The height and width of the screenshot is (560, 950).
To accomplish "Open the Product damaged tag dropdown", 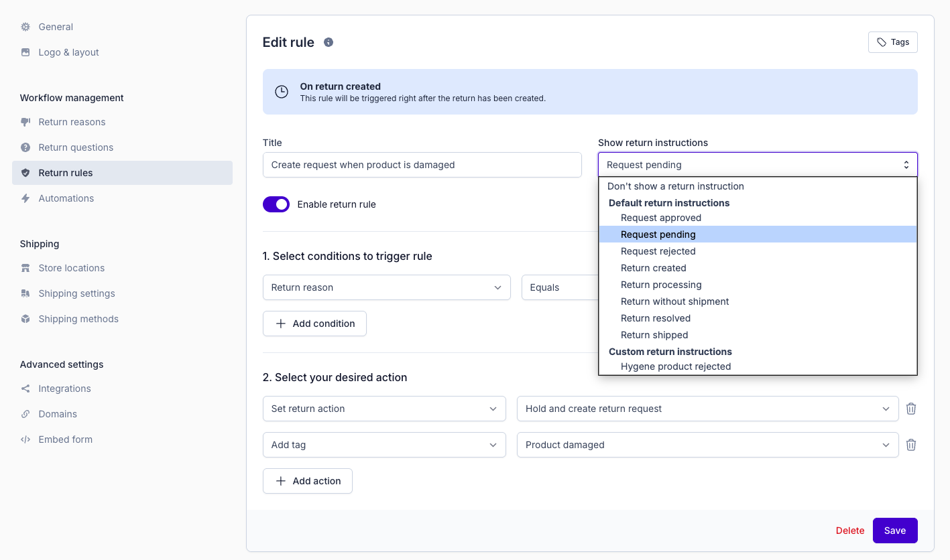I will 707,445.
